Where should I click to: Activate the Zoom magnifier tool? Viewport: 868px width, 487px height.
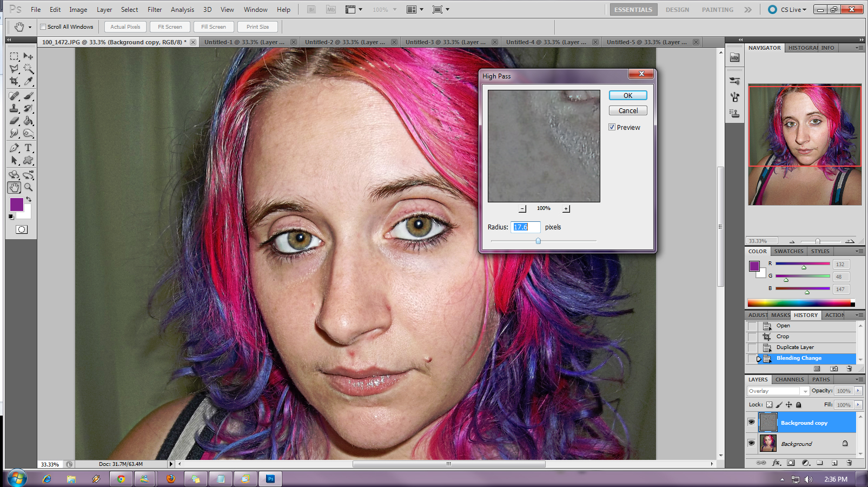click(x=29, y=187)
